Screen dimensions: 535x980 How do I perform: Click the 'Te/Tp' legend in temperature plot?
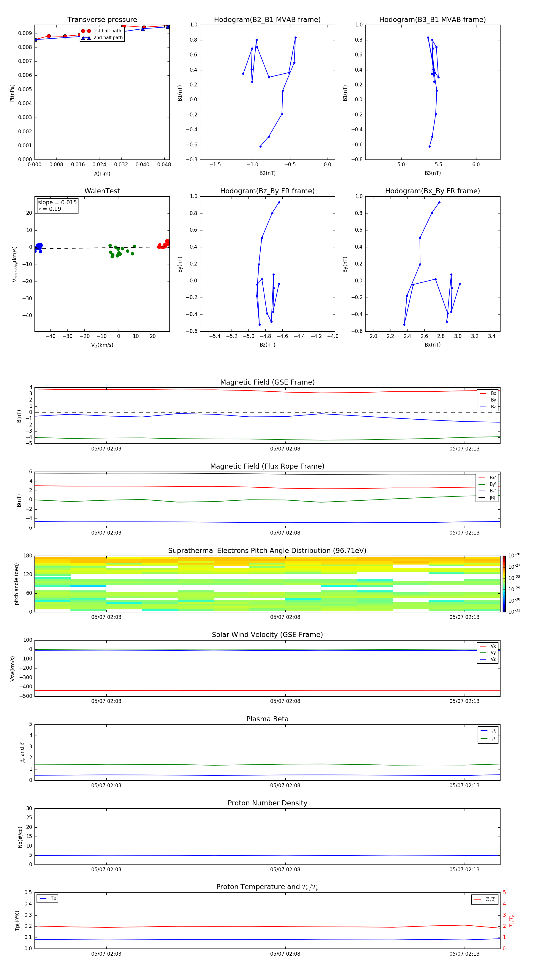tap(485, 899)
